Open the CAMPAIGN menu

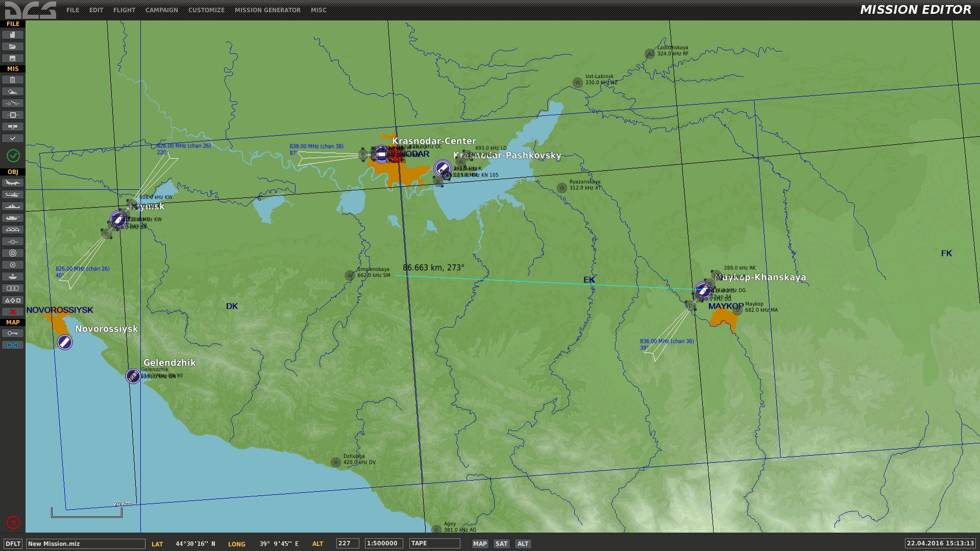(x=161, y=10)
